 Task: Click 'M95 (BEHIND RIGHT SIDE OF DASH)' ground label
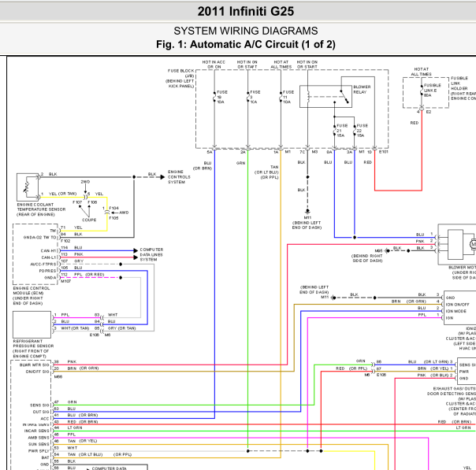tap(367, 256)
